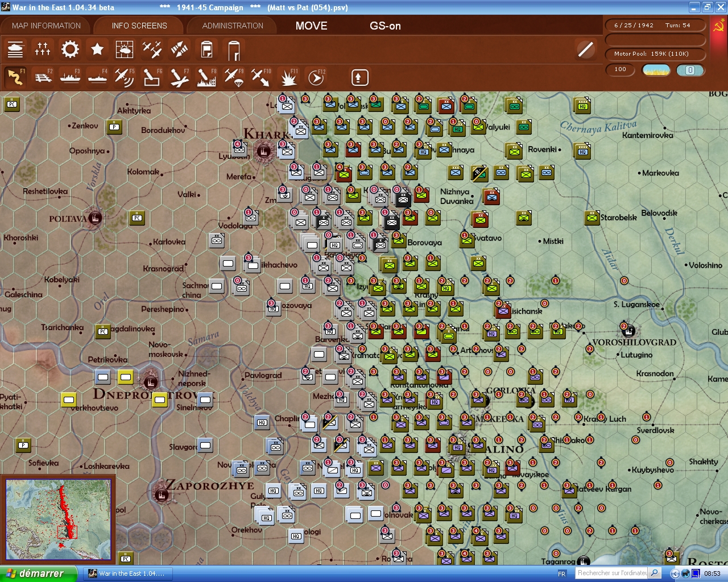Select Air recon mode (F5)
The image size is (728, 582).
(x=125, y=77)
